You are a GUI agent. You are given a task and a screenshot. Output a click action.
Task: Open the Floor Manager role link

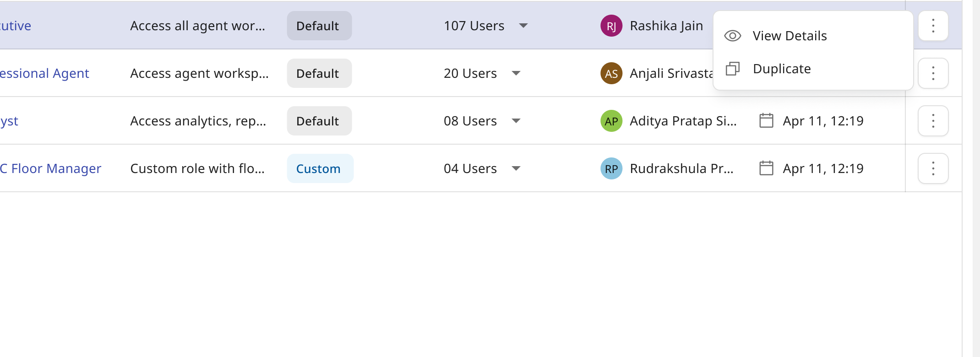[x=50, y=168]
